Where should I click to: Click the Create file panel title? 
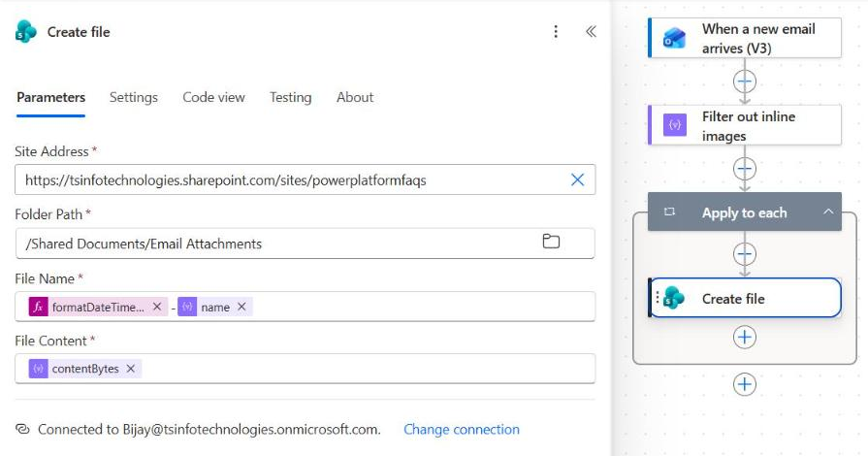[79, 32]
